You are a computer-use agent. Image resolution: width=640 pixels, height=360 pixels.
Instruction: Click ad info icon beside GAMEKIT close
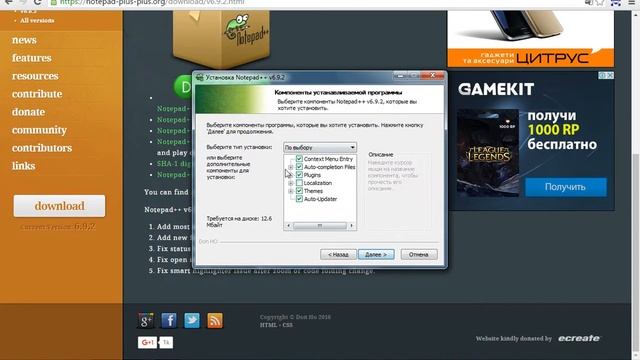click(x=602, y=76)
